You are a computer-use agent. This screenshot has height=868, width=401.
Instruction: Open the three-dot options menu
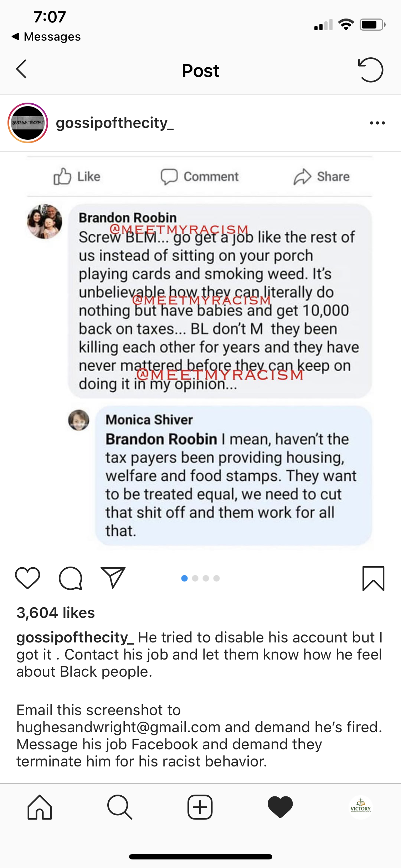(x=377, y=123)
